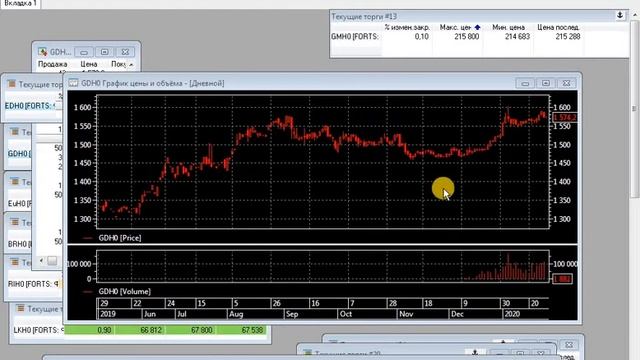Screen dimensions: 640x360
Task: Minimize the small GDH order book window
Action: 84,52
